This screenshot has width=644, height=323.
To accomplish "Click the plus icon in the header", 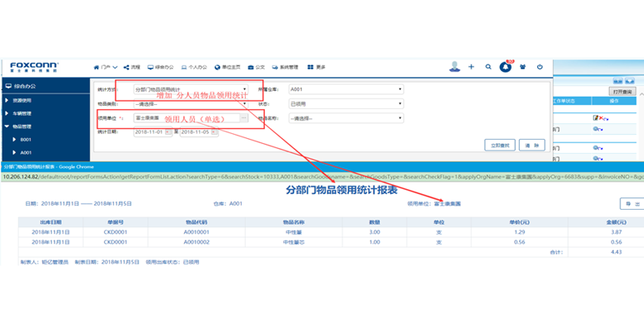I will coord(471,67).
